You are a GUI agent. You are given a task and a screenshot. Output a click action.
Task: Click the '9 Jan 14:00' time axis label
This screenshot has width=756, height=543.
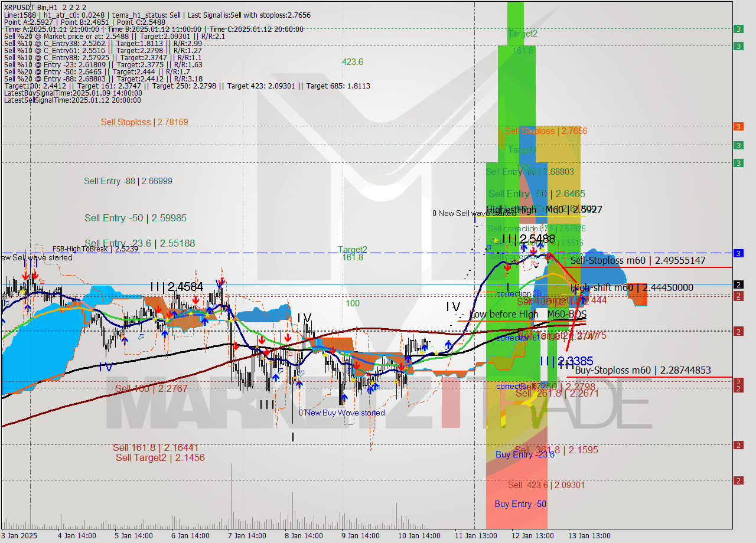(360, 536)
